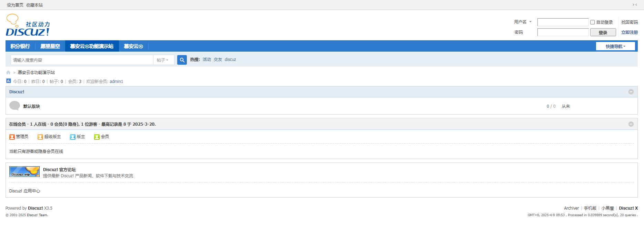The image size is (644, 232).
Task: Open Discuz! 应用中心 link
Action: 25,191
